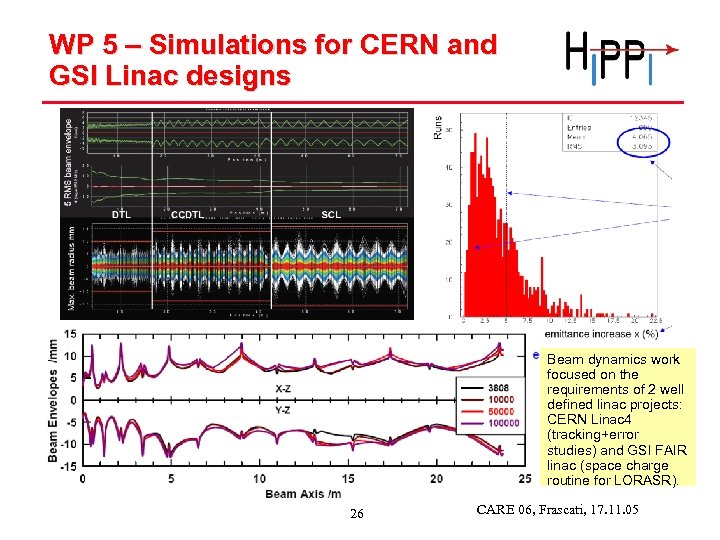The image size is (720, 540).
Task: Click the "X-Z" plot label
Action: [283, 388]
